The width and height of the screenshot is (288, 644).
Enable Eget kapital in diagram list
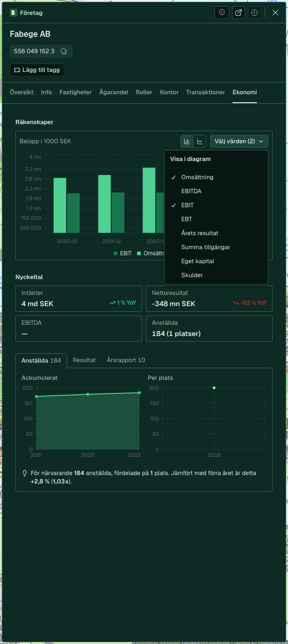tap(216, 261)
